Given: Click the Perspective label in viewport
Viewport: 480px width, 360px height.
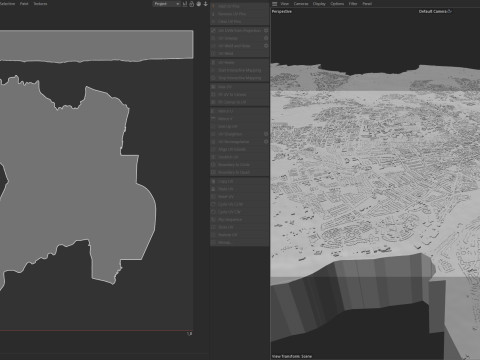Looking at the screenshot, I should pos(282,11).
